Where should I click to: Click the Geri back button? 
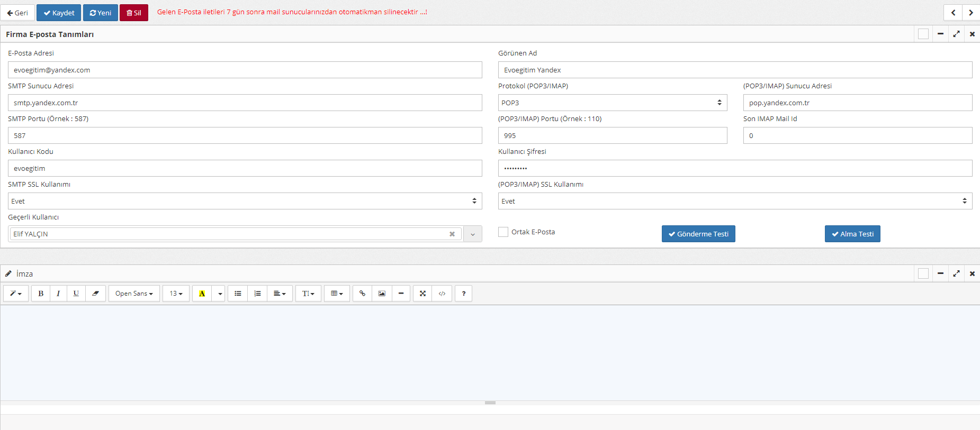click(17, 13)
